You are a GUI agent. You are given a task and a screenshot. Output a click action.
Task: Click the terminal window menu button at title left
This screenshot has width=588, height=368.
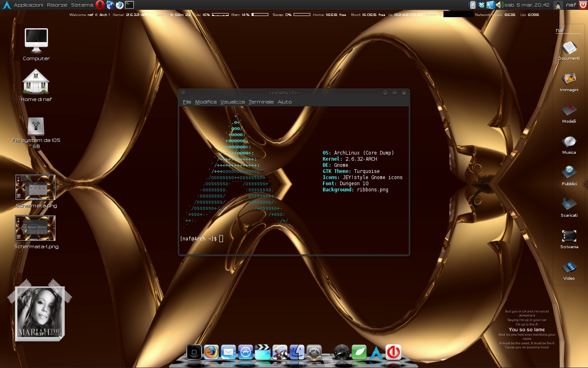(x=183, y=93)
